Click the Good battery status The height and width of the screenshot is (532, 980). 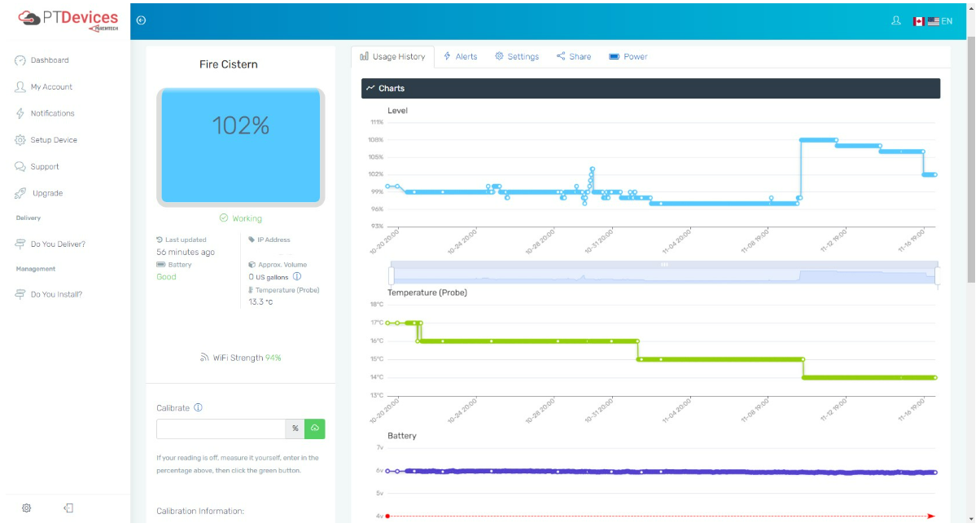(x=166, y=277)
